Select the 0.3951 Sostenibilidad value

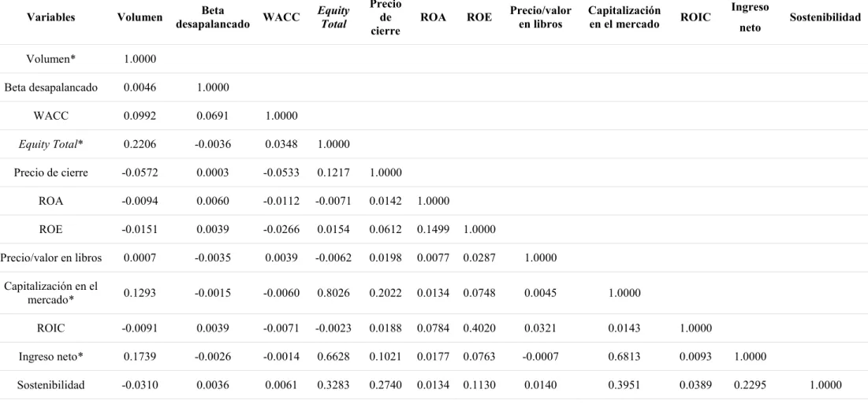coord(625,385)
